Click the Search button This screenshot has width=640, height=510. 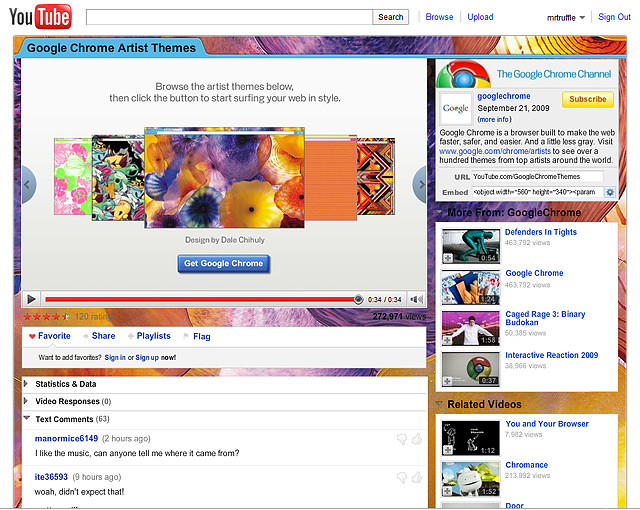[391, 17]
